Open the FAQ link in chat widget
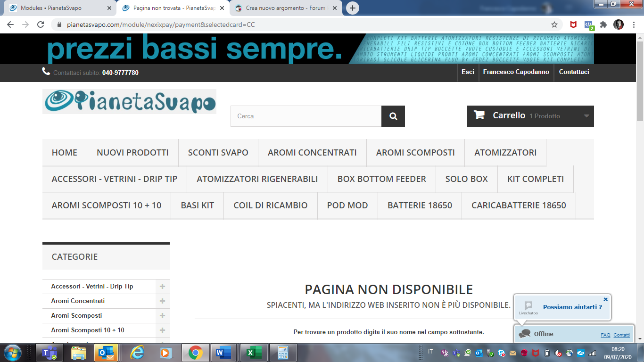Image resolution: width=644 pixels, height=362 pixels. tap(605, 335)
